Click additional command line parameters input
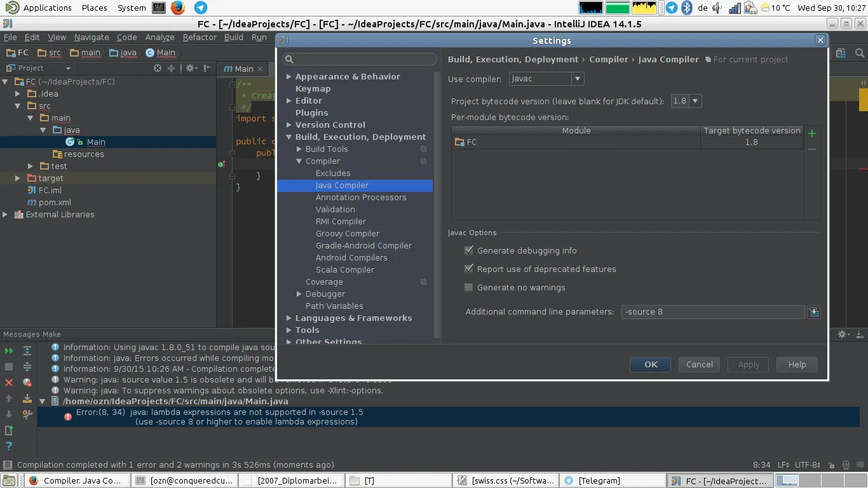This screenshot has height=488, width=868. (713, 312)
